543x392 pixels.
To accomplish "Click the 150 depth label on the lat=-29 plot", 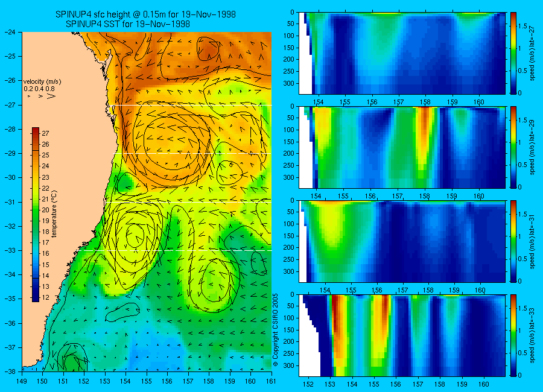I will click(290, 142).
